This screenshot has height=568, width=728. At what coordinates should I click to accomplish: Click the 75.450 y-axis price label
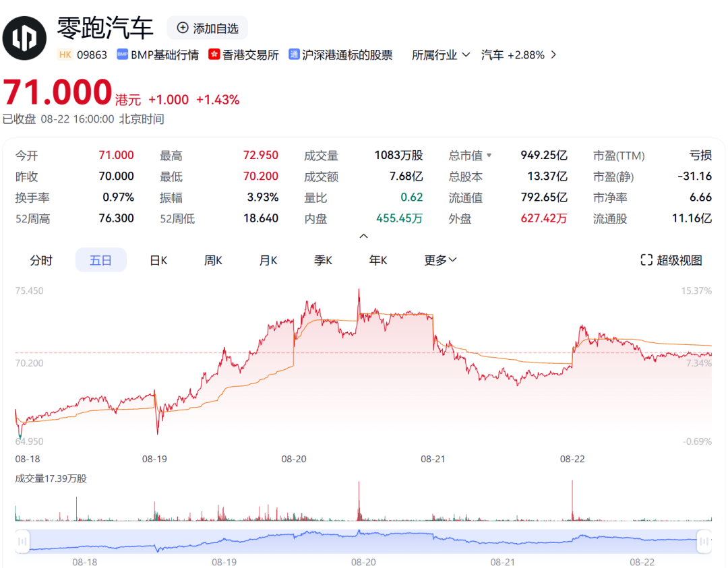coord(29,291)
